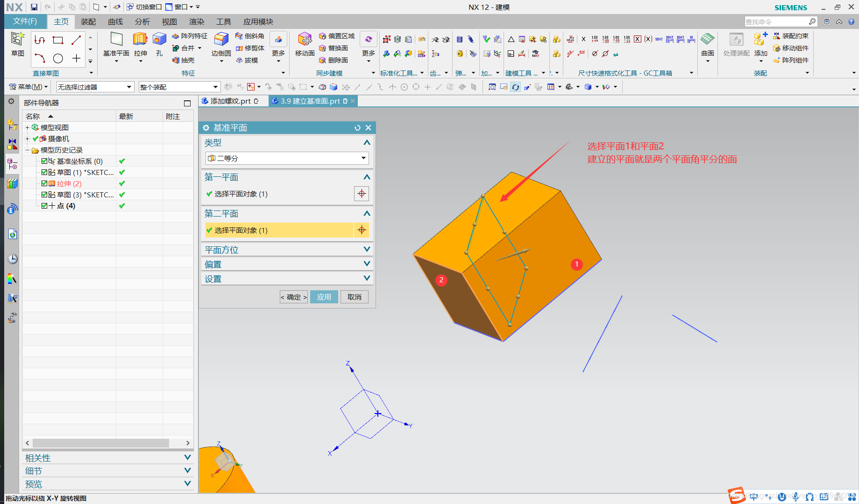
Task: Collapse the 第二平面 section
Action: tap(367, 213)
